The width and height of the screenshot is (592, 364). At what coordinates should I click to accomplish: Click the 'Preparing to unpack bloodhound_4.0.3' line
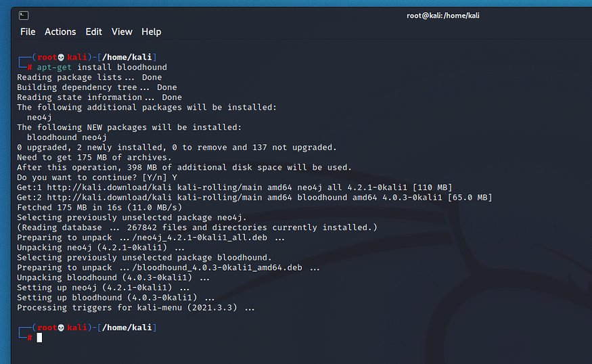click(x=168, y=268)
